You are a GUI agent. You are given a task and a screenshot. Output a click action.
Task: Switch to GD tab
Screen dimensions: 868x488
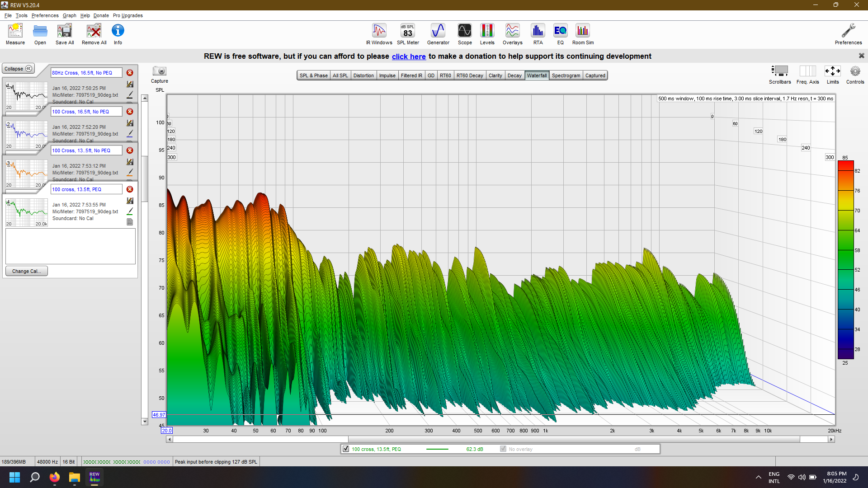point(431,75)
